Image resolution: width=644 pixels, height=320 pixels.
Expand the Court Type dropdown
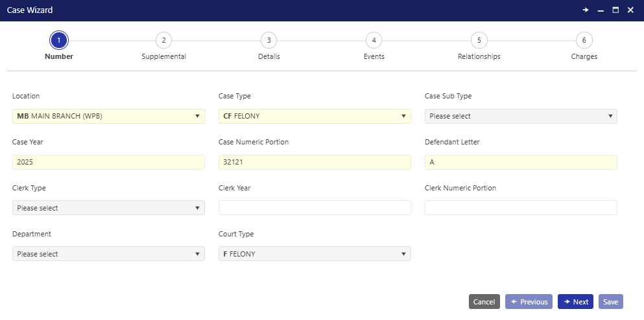click(x=315, y=254)
